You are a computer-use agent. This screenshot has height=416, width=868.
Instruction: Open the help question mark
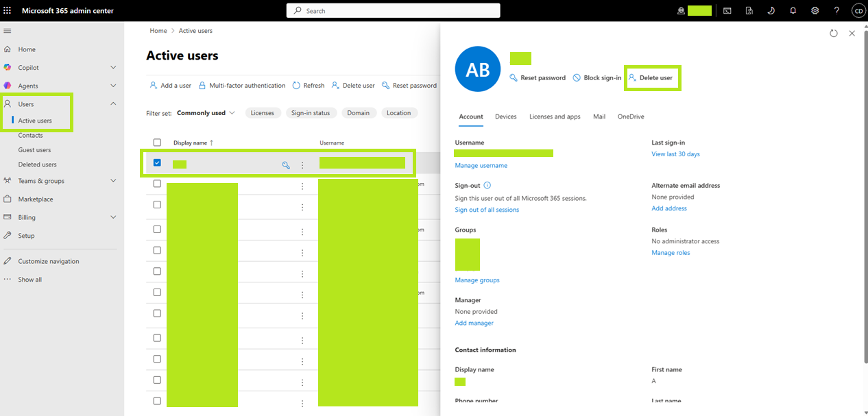[836, 11]
